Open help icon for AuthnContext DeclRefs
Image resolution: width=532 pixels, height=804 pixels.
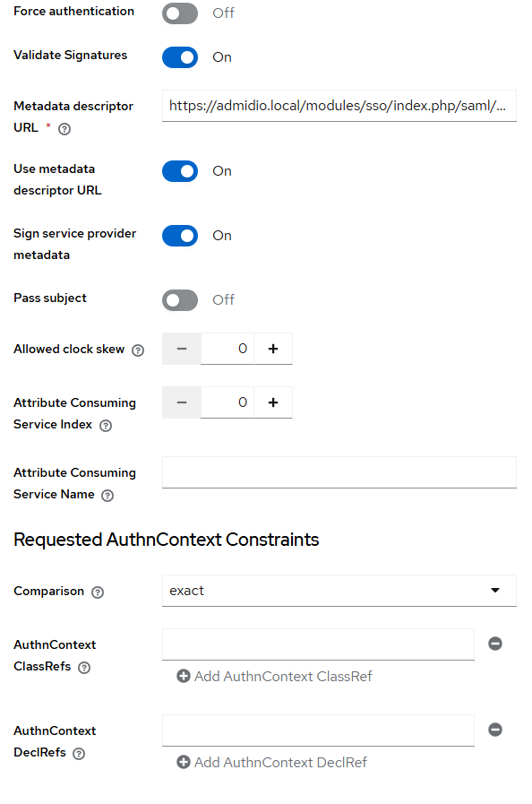tap(79, 753)
